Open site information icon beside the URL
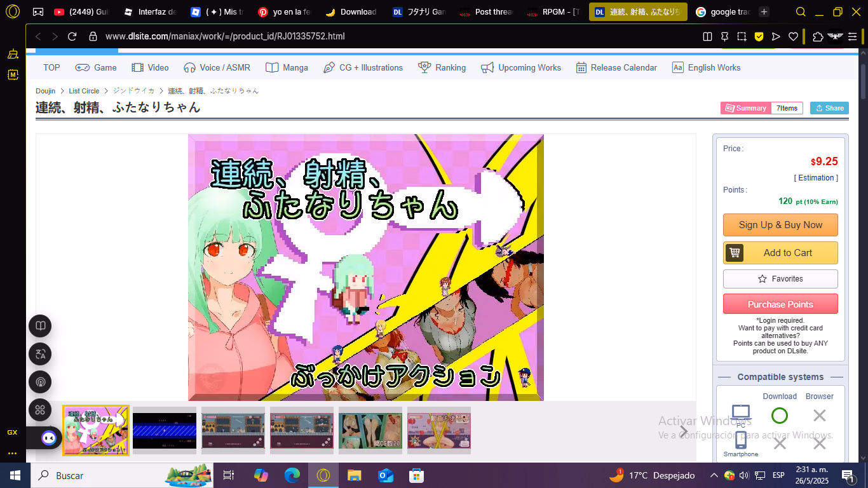This screenshot has width=868, height=488. click(x=93, y=37)
